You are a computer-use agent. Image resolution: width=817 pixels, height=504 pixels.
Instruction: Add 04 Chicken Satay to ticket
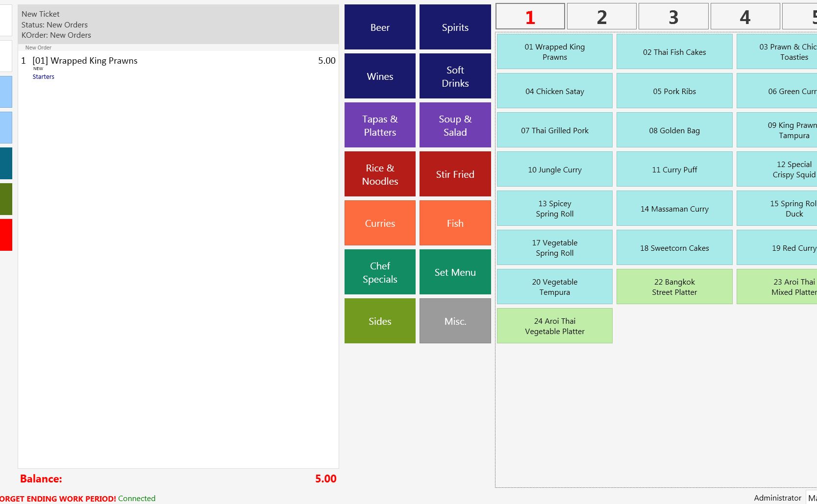(x=554, y=91)
